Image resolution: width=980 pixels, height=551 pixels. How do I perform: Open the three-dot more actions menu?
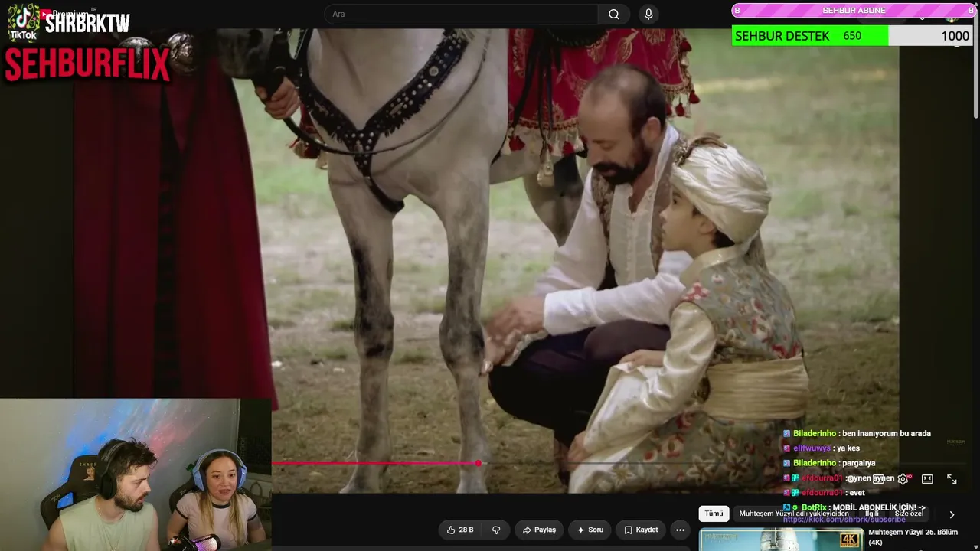(x=680, y=530)
